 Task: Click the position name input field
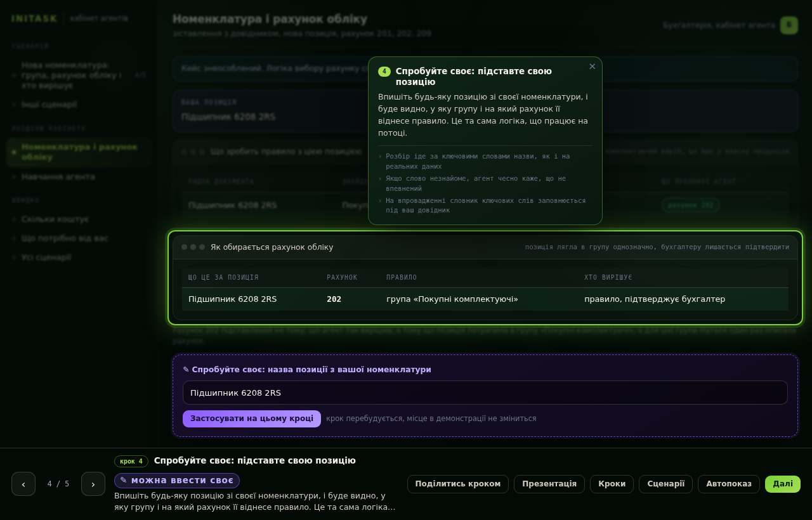485,393
